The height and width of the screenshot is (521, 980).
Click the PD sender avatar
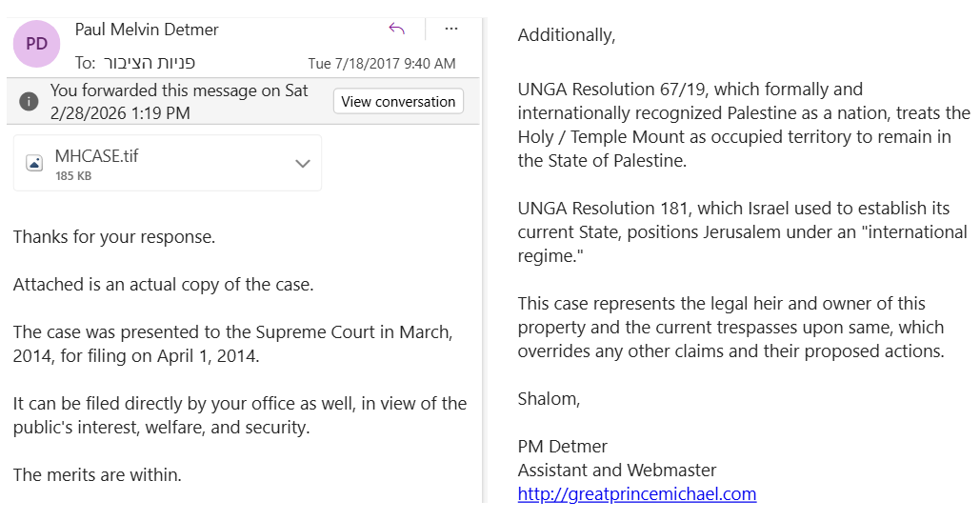click(36, 43)
